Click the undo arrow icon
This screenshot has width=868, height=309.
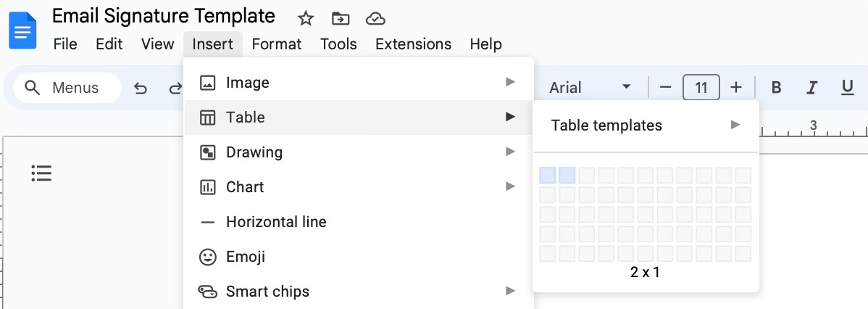point(141,88)
